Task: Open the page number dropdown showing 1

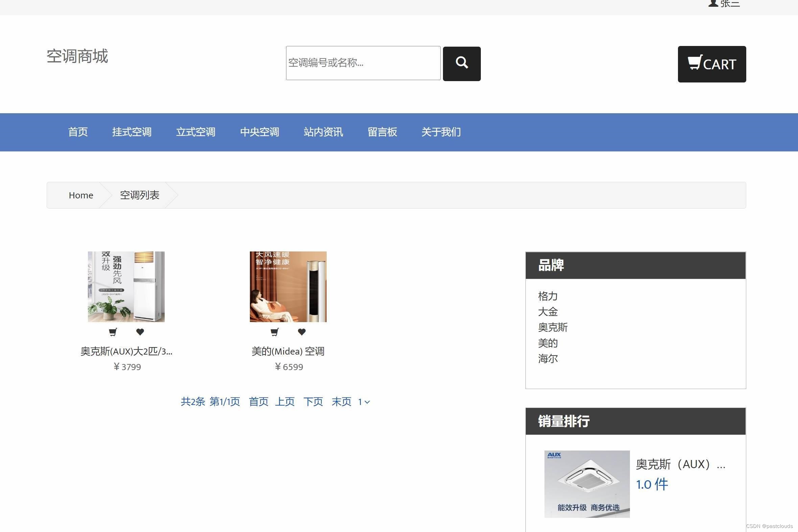Action: pyautogui.click(x=363, y=402)
